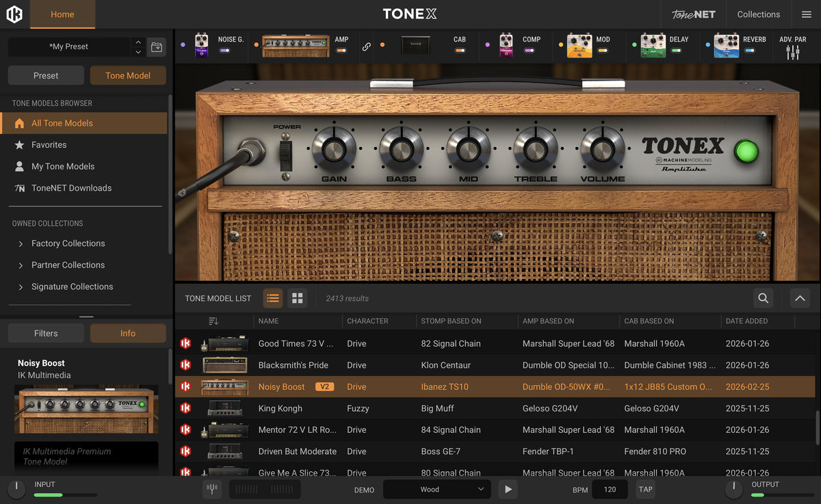The height and width of the screenshot is (504, 821).
Task: Open the Wood demo dropdown
Action: tap(437, 489)
